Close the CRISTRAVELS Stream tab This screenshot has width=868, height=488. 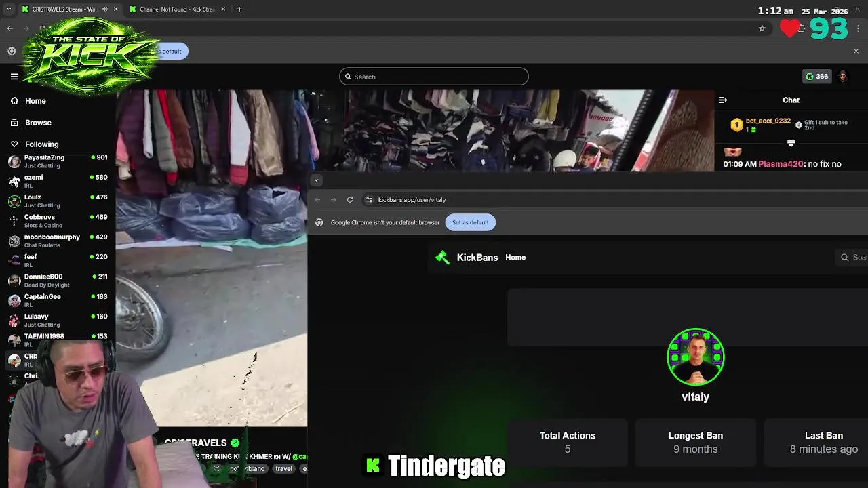115,9
